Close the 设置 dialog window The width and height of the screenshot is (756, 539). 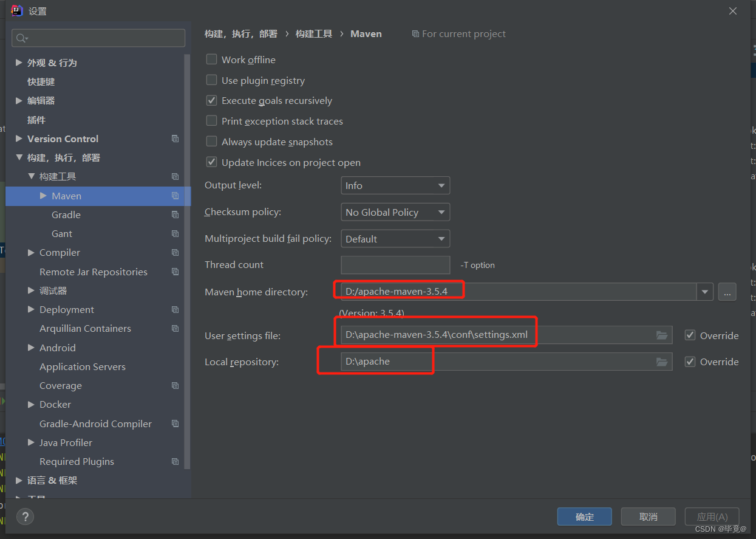(x=733, y=11)
